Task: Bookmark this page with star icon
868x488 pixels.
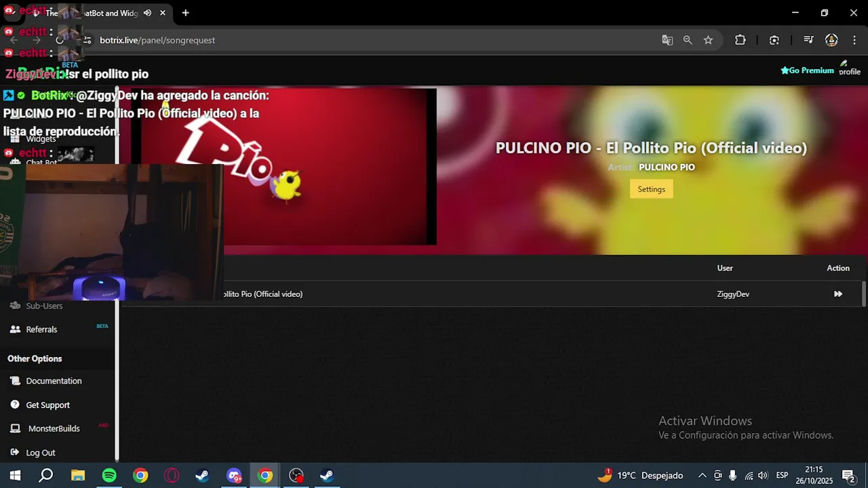Action: 708,40
